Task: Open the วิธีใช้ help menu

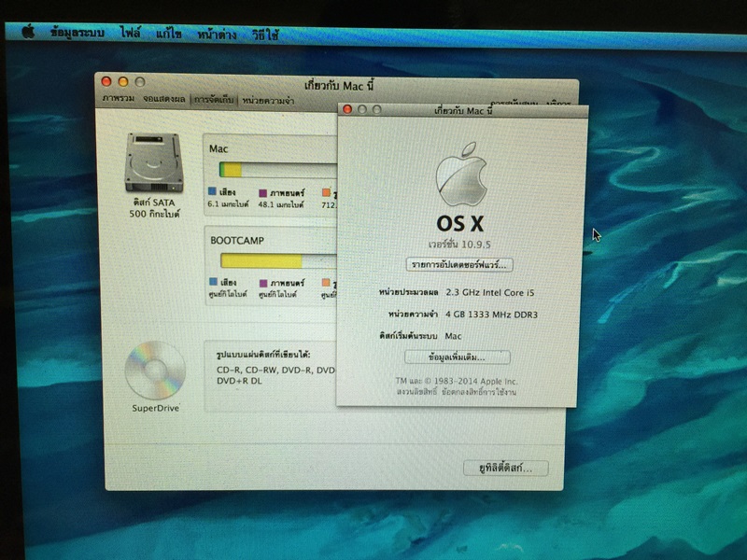Action: (x=265, y=35)
